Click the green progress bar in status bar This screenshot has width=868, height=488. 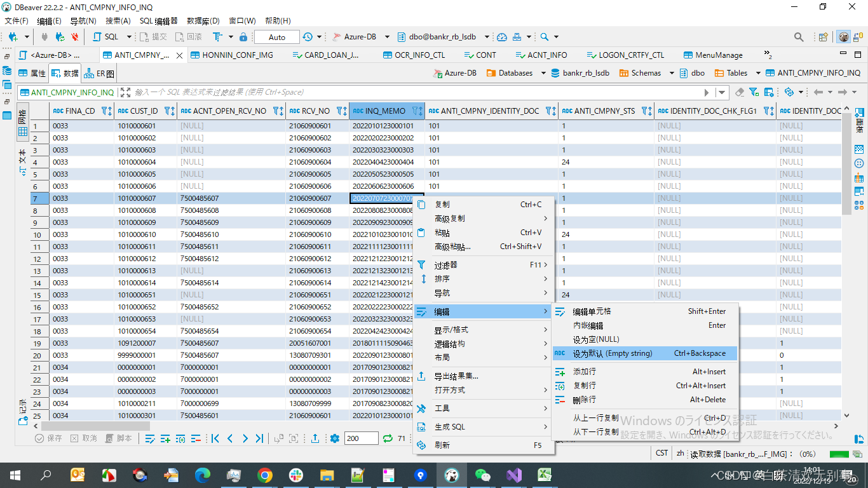point(839,454)
